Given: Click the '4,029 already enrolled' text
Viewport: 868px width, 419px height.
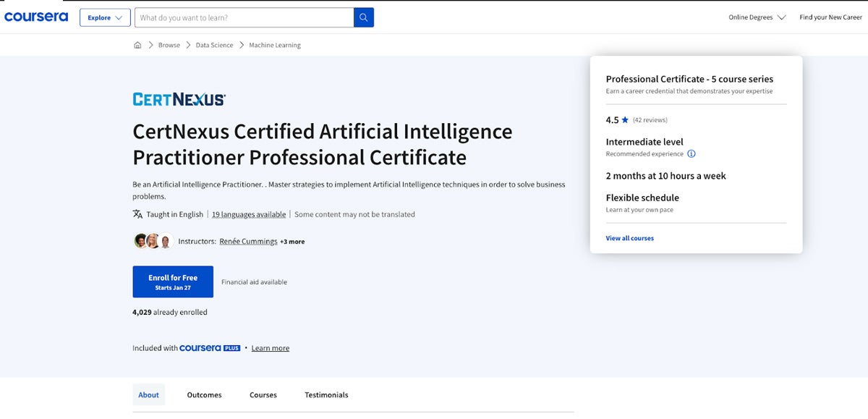Looking at the screenshot, I should coord(170,313).
